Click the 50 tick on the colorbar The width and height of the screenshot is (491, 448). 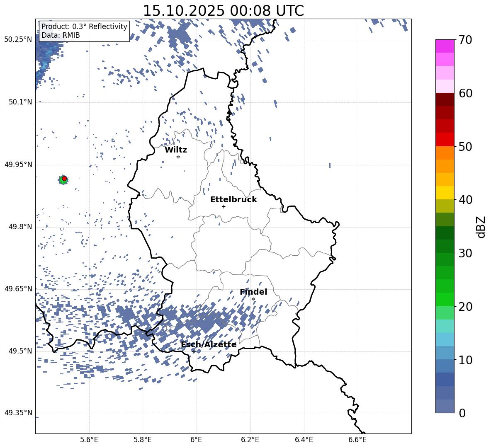(465, 146)
